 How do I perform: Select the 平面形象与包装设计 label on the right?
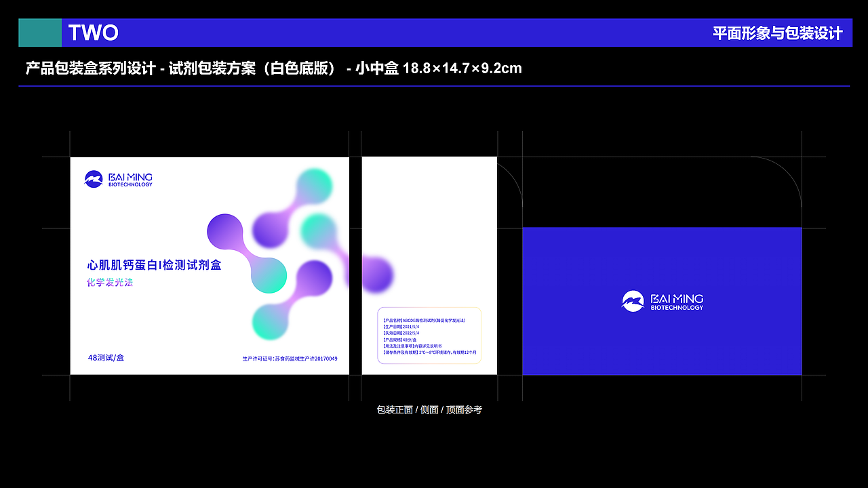tap(778, 31)
